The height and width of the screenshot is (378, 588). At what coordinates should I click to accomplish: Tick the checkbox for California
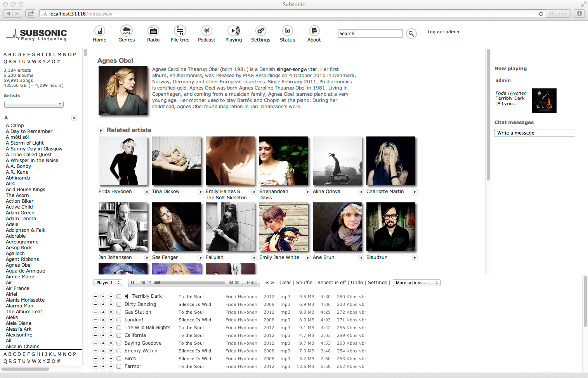pyautogui.click(x=119, y=335)
